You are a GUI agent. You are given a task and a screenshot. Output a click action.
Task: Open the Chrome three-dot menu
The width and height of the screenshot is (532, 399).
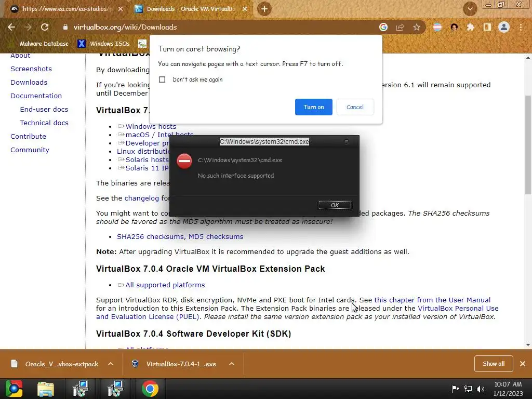click(x=521, y=27)
